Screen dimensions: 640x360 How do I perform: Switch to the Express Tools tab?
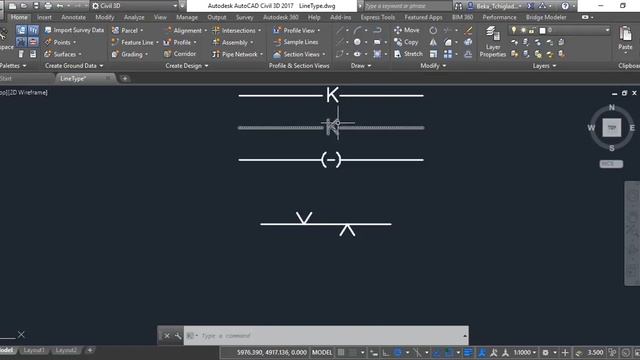coord(378,18)
